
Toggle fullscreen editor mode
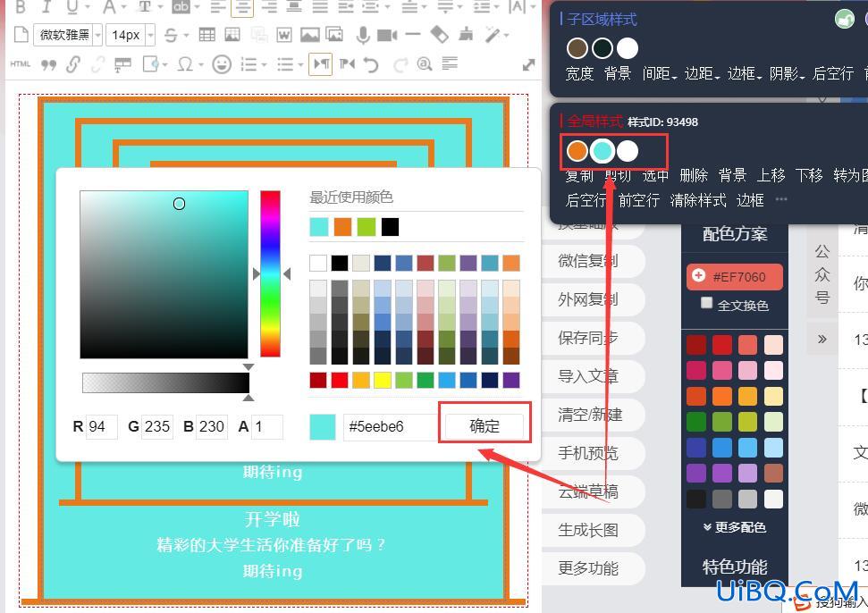coord(528,65)
